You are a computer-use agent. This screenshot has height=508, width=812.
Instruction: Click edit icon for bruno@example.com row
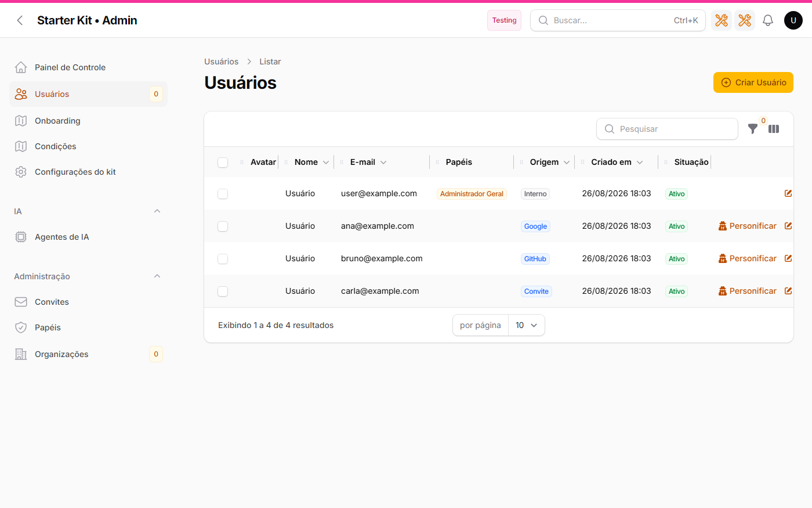(788, 258)
